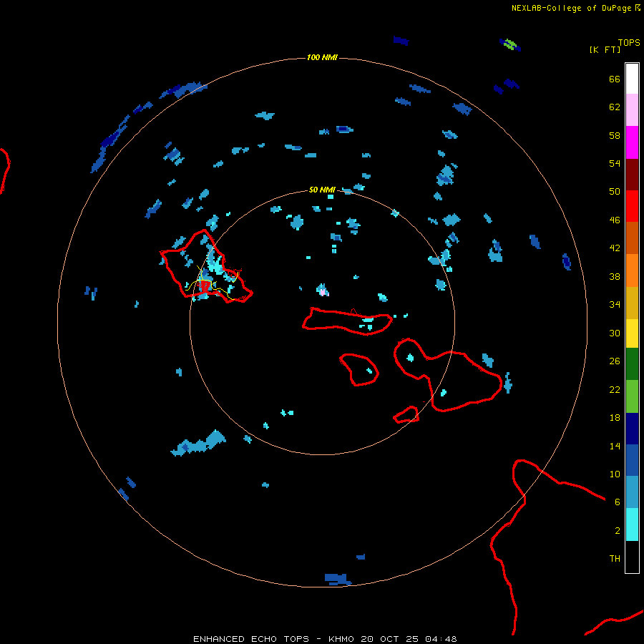Click the 42 legend value
644x644 pixels.
coord(615,248)
